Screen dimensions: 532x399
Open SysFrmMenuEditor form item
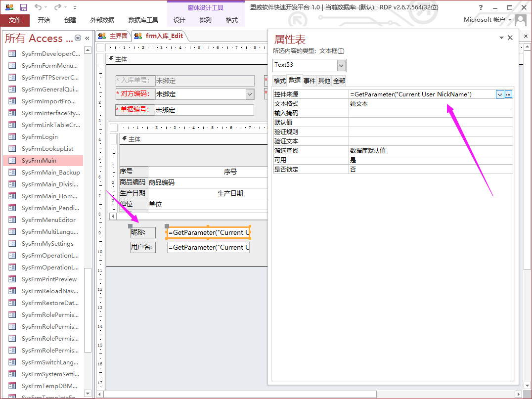coord(48,220)
